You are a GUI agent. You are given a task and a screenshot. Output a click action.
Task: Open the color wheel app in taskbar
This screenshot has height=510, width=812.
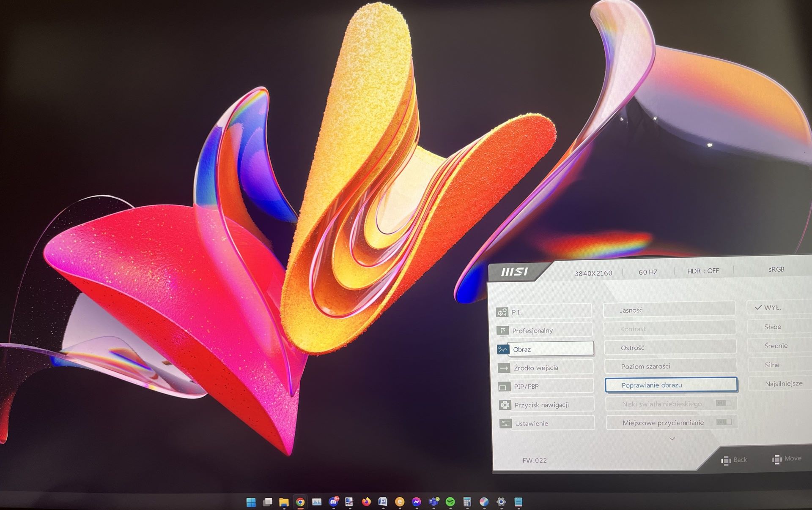coord(484,502)
